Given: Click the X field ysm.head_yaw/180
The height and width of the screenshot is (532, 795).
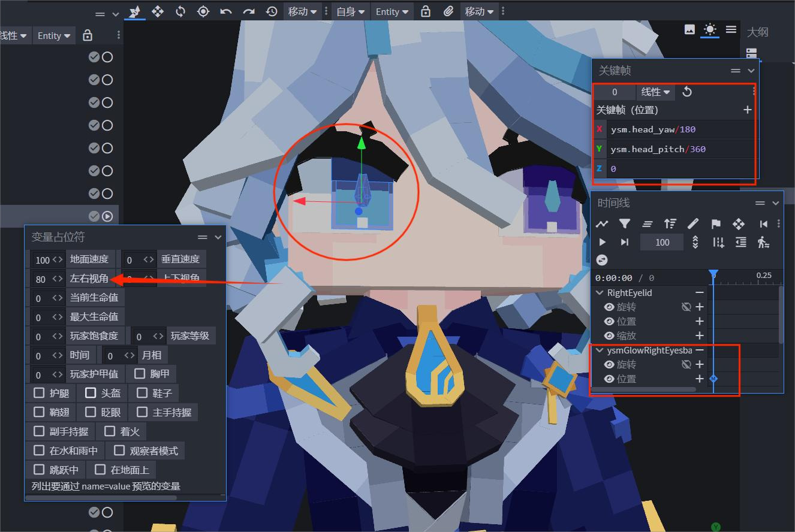Looking at the screenshot, I should coord(679,129).
